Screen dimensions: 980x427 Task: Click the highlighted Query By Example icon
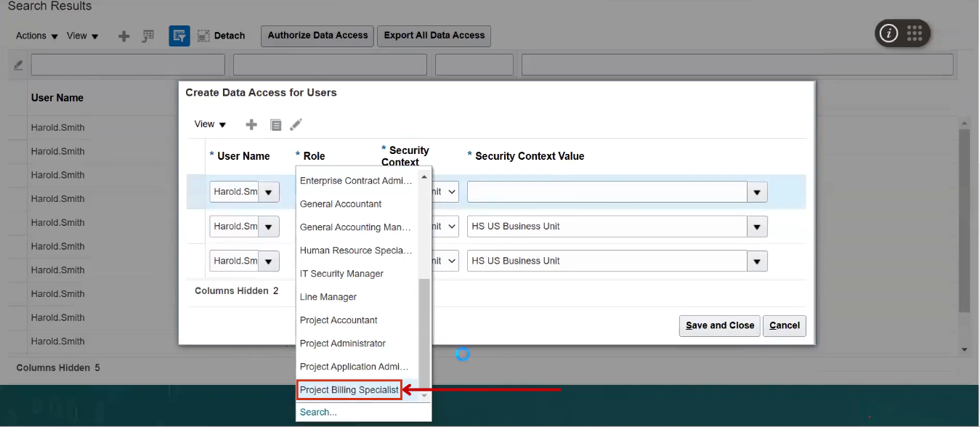179,35
